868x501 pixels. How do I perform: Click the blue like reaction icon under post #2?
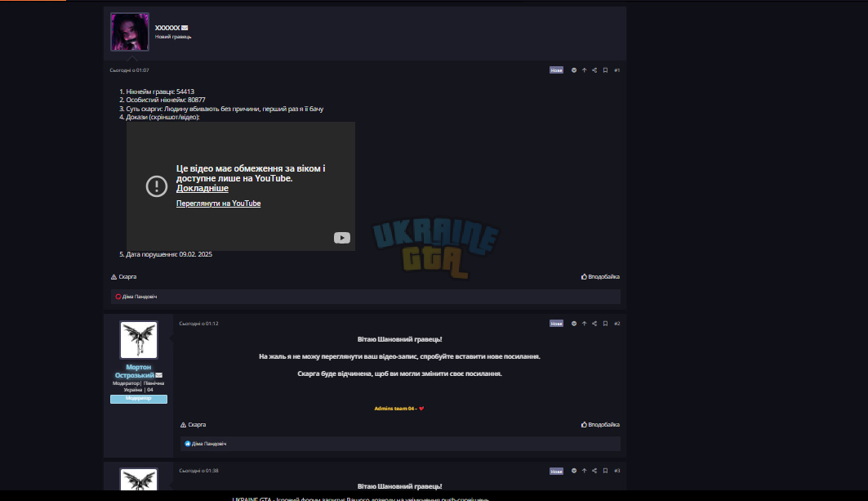coord(187,444)
